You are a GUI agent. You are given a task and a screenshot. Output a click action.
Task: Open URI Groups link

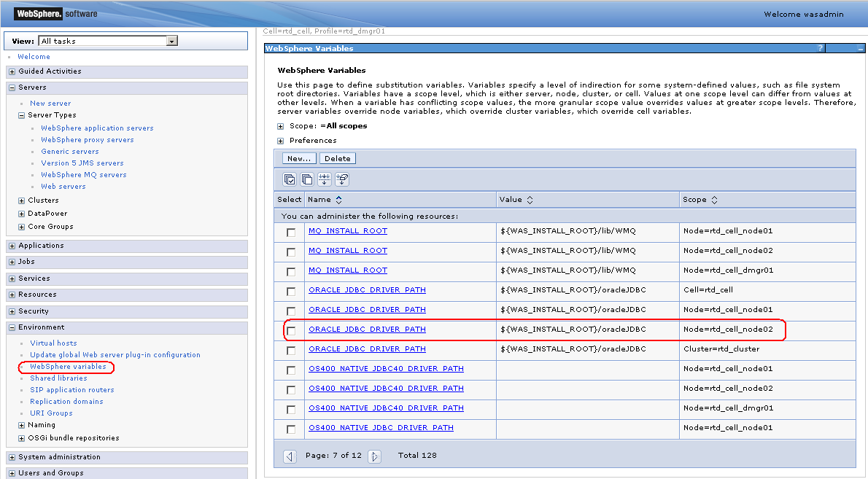(52, 413)
